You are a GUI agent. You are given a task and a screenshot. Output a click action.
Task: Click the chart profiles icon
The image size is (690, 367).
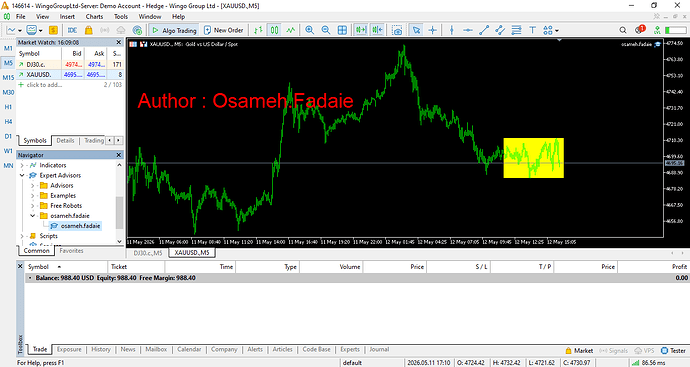[x=31, y=30]
